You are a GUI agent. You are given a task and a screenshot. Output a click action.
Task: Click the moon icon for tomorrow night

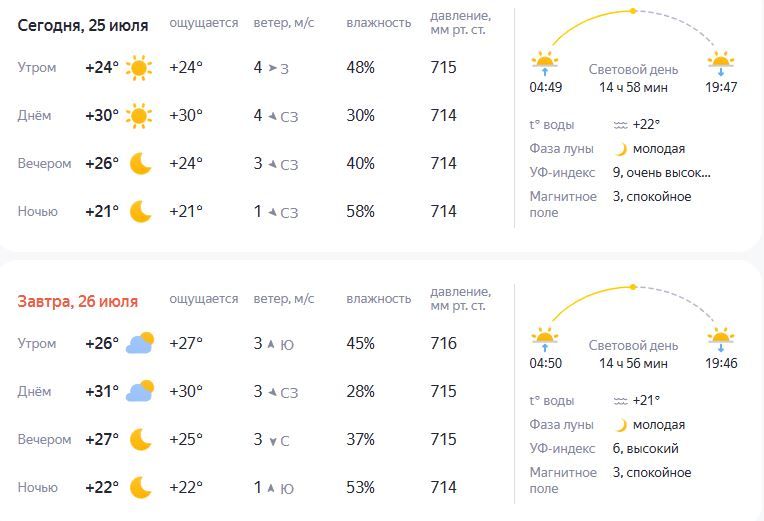pos(140,487)
